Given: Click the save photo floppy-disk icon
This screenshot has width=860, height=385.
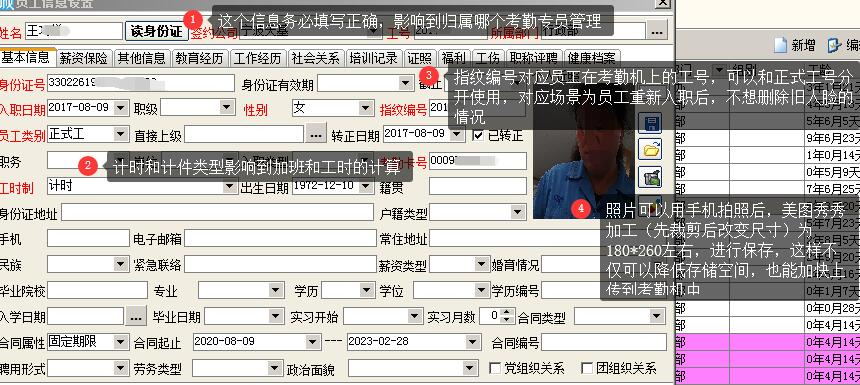Looking at the screenshot, I should coord(650,123).
